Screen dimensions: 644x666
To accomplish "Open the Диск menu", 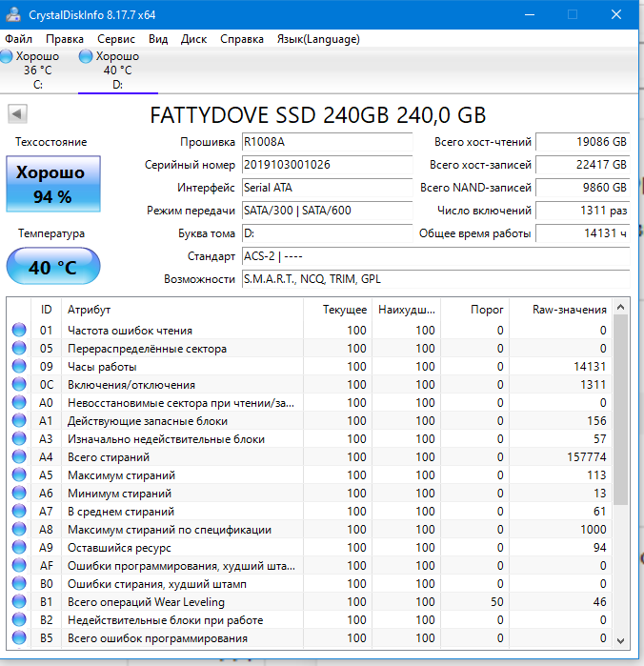I will coord(193,39).
